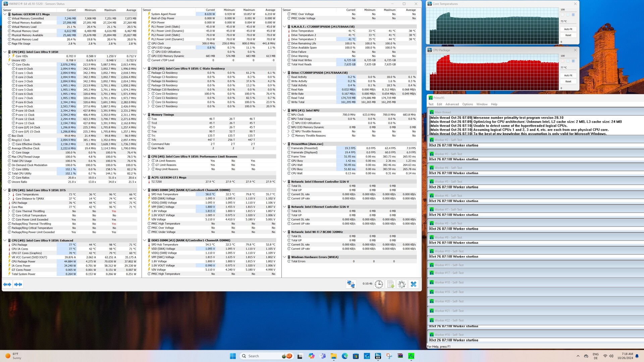
Task: Collapse the NPU [#1]: Intel NPU group
Action: coord(284,110)
